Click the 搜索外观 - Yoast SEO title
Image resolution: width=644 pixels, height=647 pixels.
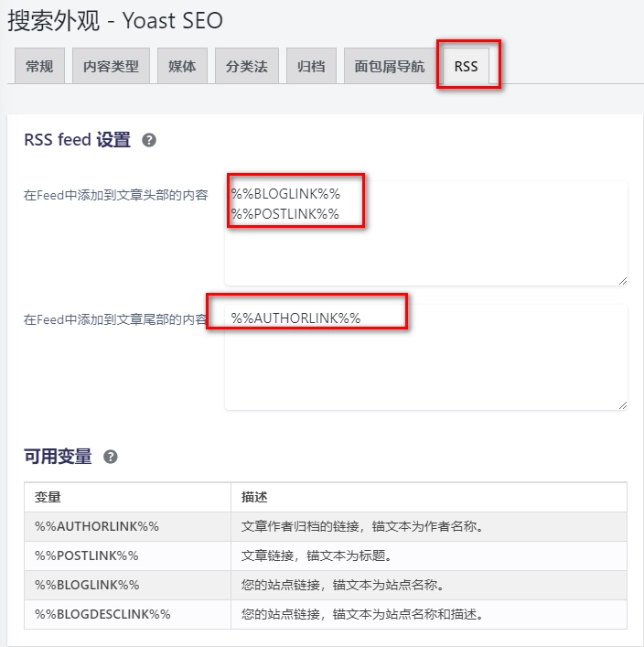pyautogui.click(x=115, y=21)
